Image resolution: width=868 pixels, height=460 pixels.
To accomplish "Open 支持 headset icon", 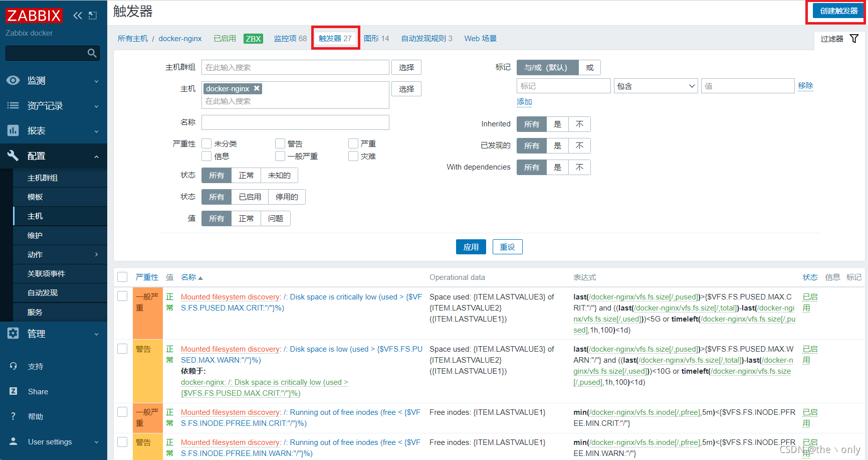I will pos(14,366).
